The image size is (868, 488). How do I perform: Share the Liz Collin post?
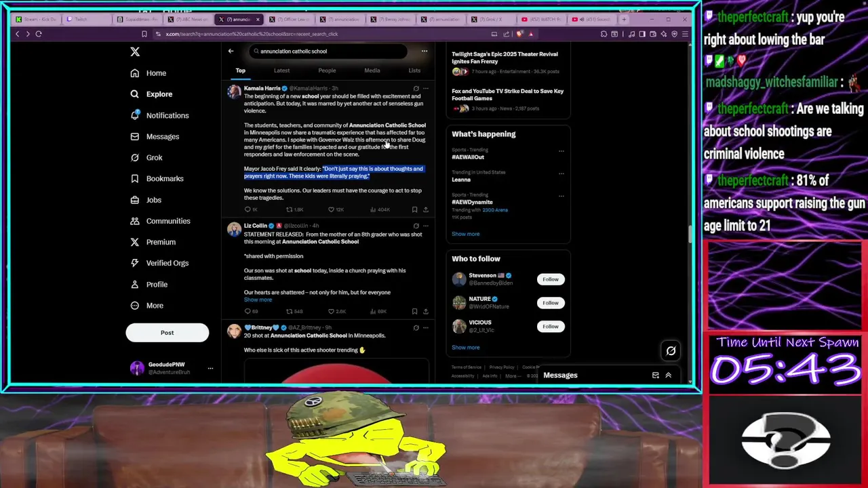(x=426, y=311)
